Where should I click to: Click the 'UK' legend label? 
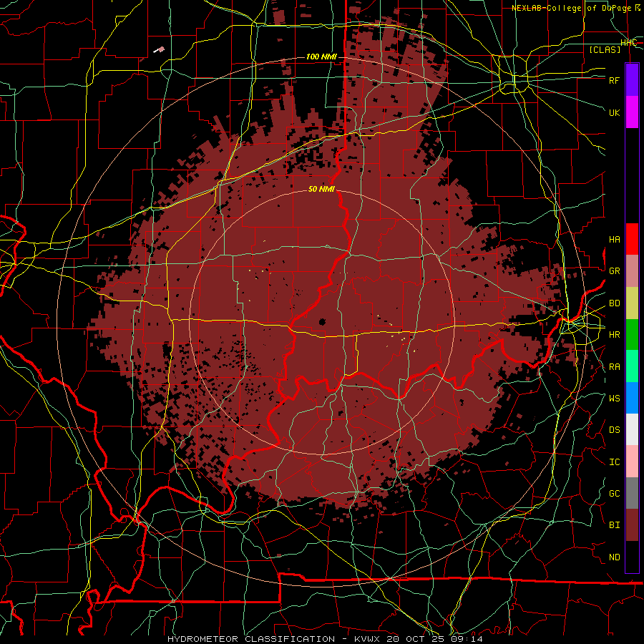click(614, 112)
